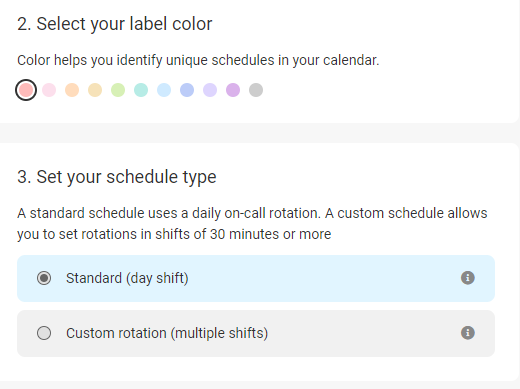Choose the peach orange label color

72,90
